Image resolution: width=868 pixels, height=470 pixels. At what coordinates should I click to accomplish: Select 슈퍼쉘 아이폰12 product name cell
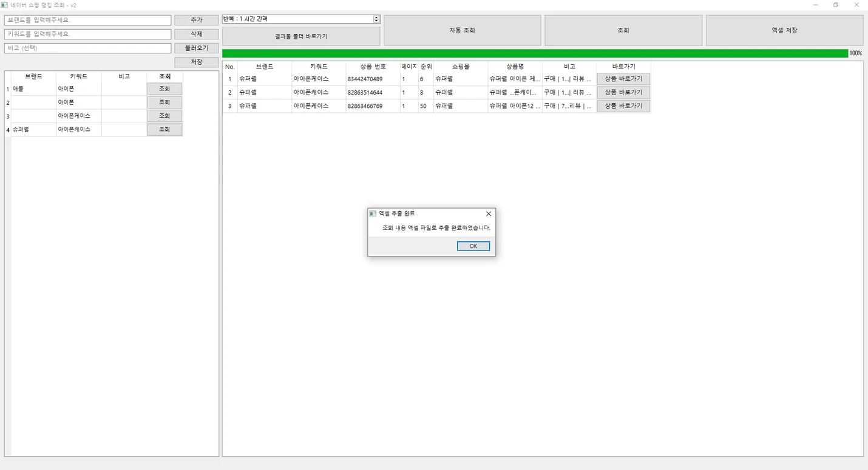click(515, 106)
